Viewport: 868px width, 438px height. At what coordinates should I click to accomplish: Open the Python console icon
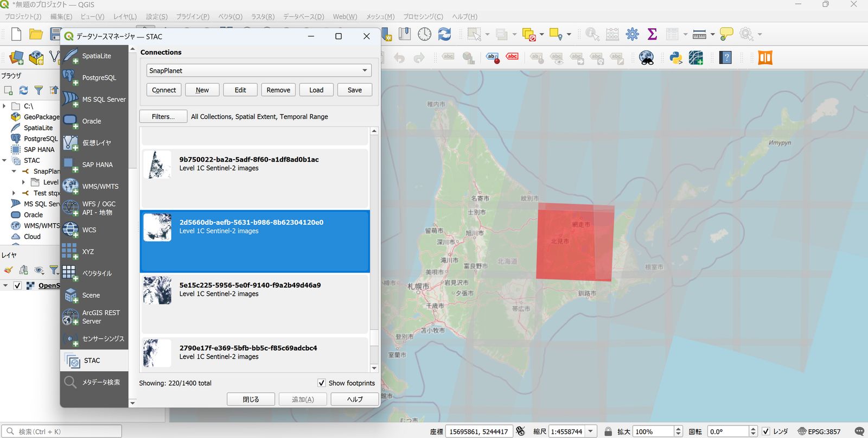coord(676,58)
